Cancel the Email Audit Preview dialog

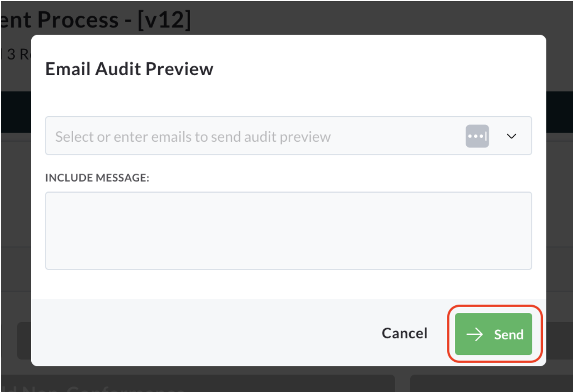point(404,333)
